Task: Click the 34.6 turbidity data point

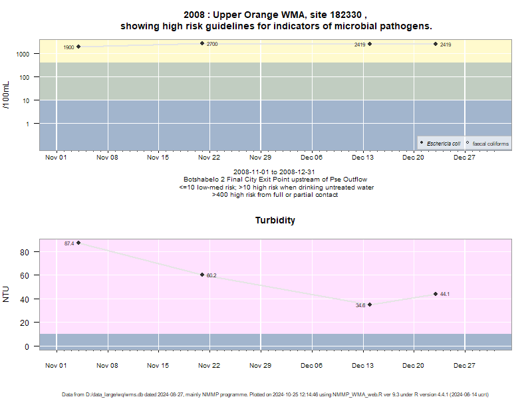Action: click(370, 305)
